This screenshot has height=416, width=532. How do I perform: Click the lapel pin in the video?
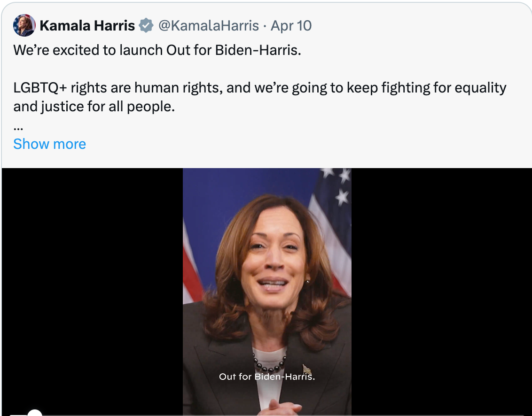coord(306,369)
